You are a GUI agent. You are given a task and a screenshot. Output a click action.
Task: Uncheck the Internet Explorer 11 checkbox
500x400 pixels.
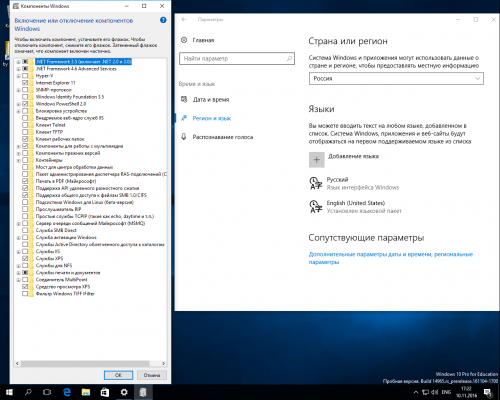[x=25, y=83]
